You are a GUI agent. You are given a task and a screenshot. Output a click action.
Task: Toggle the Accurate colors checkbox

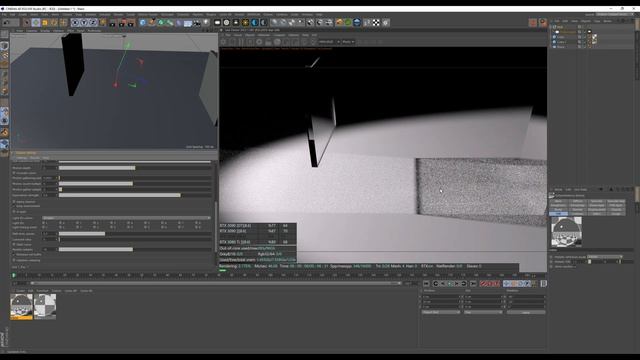tap(14, 173)
